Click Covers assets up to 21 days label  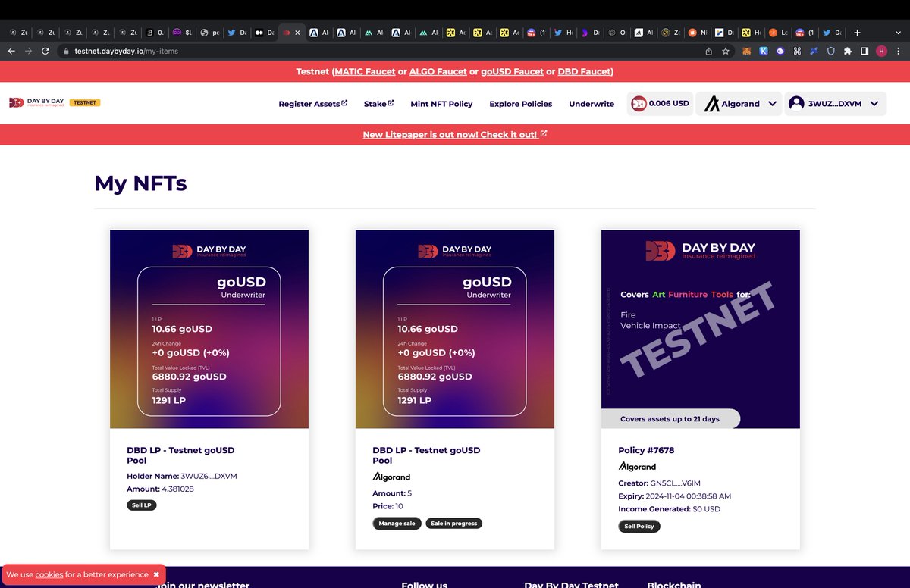[670, 418]
